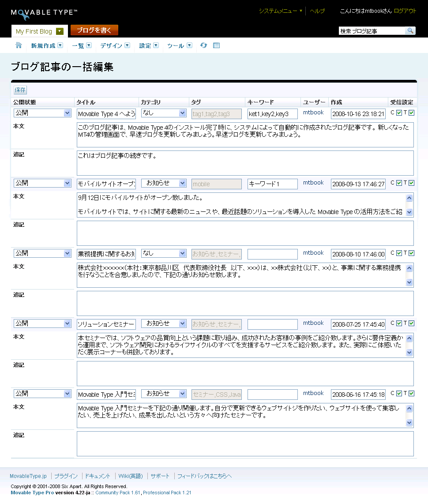This screenshot has width=428, height=504.
Task: Click title field ソリューションセミナー
Action: click(106, 324)
